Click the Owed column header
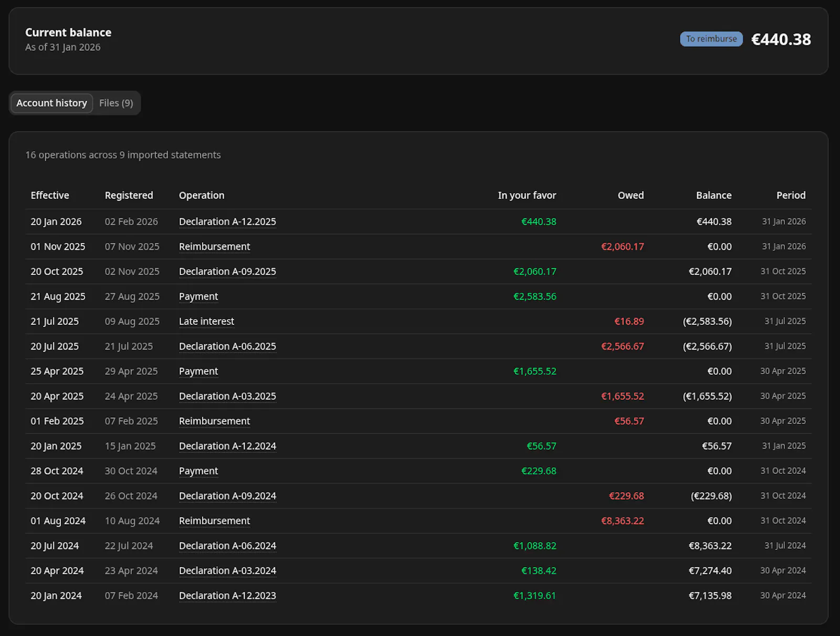840x636 pixels. [631, 195]
